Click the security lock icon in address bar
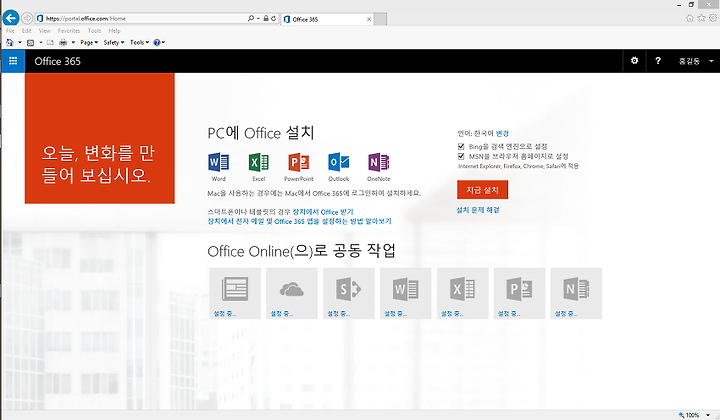This screenshot has height=420, width=720. pos(266,18)
